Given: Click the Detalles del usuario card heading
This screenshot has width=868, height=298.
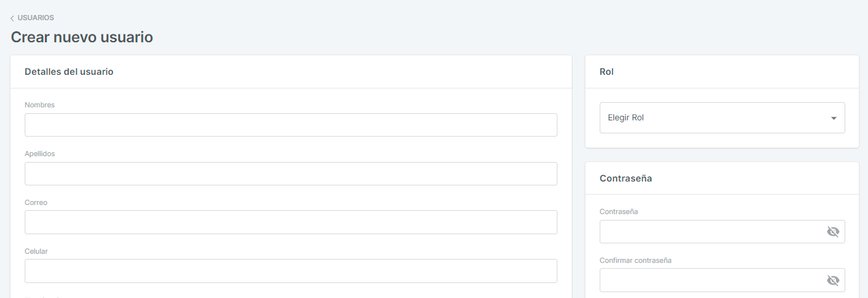Looking at the screenshot, I should point(69,72).
